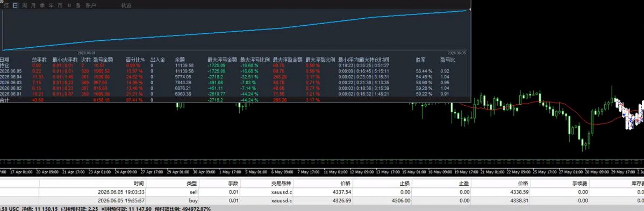Viewport: 644px width, 211px height.
Task: Click the sell order open price 4337.54
Action: pyautogui.click(x=341, y=192)
